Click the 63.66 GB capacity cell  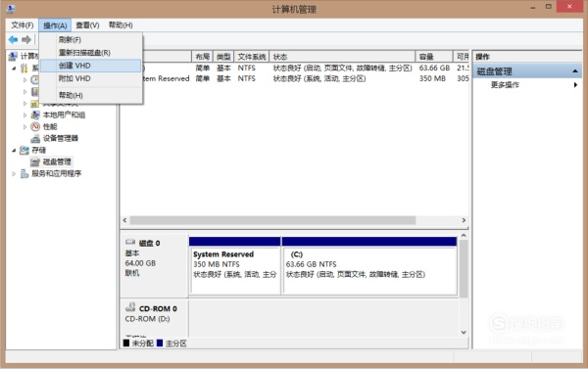434,68
